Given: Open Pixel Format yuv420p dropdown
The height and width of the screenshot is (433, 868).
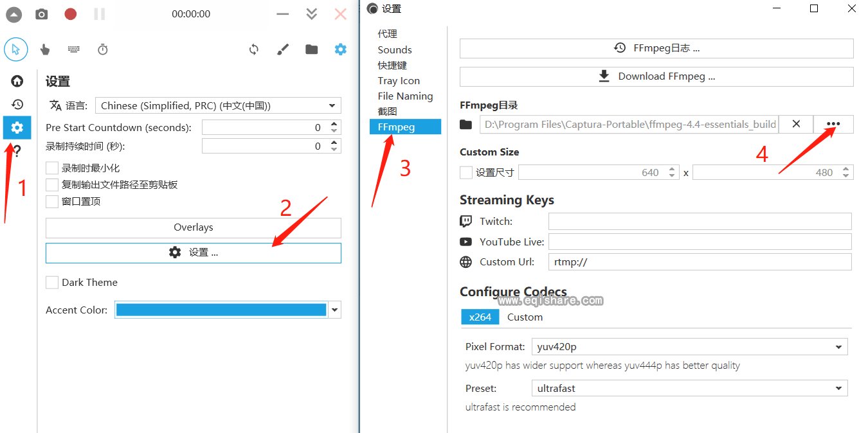Looking at the screenshot, I should point(689,347).
